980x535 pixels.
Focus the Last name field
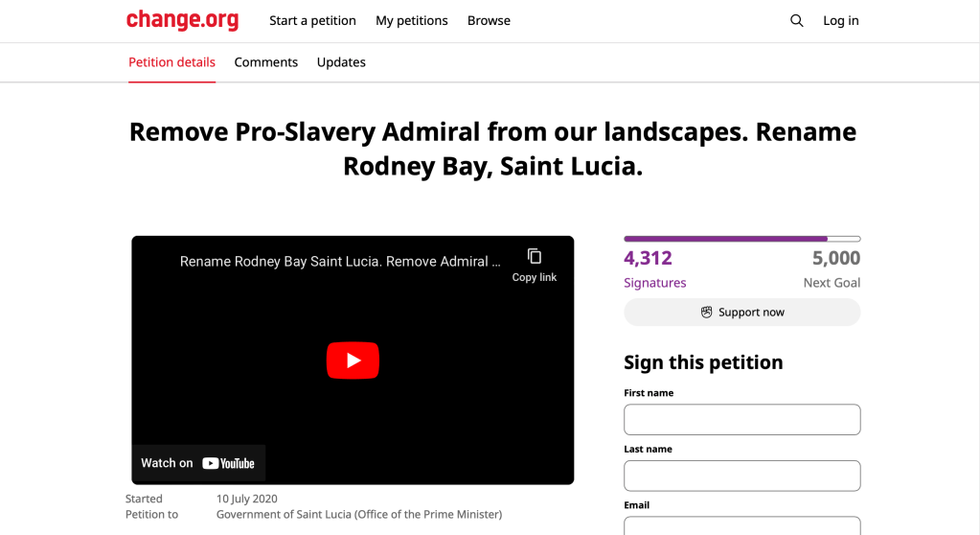pyautogui.click(x=741, y=476)
